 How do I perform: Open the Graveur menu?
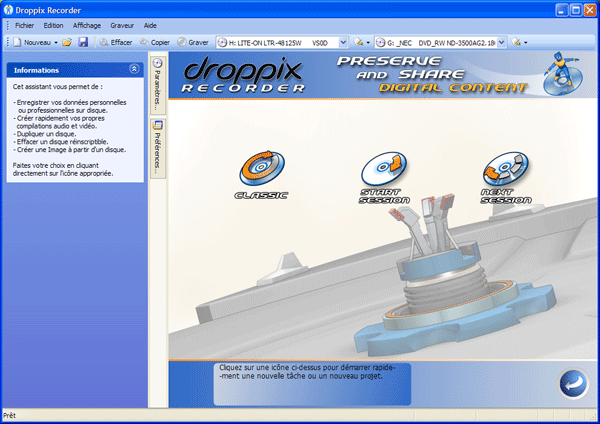pos(122,25)
